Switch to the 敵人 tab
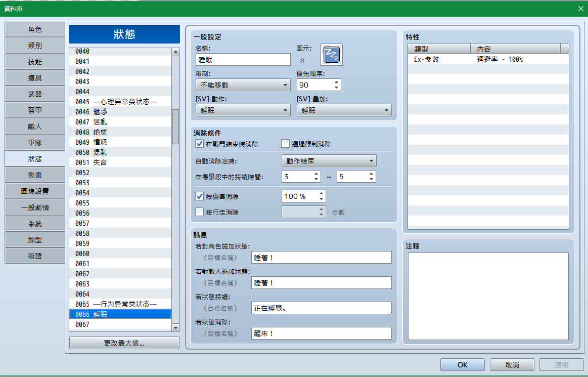 point(35,127)
